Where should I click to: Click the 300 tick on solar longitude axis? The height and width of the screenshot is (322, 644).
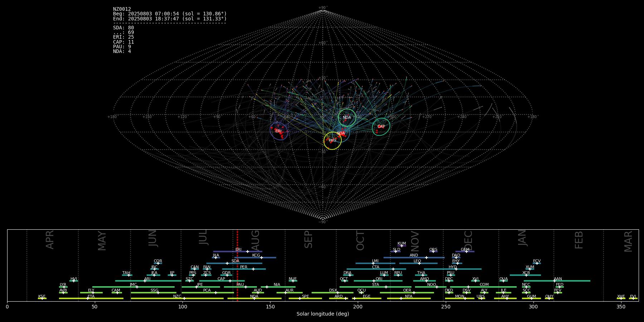(x=533, y=307)
